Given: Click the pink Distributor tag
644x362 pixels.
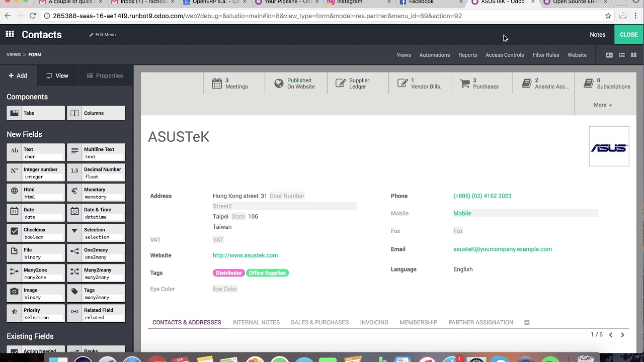Looking at the screenshot, I should 228,273.
